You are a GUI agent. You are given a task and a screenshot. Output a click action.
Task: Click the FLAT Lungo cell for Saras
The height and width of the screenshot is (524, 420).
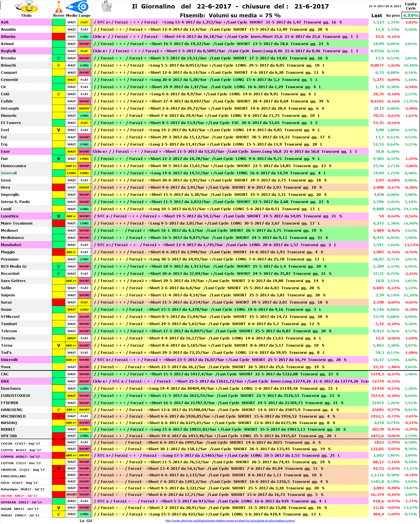84,302
